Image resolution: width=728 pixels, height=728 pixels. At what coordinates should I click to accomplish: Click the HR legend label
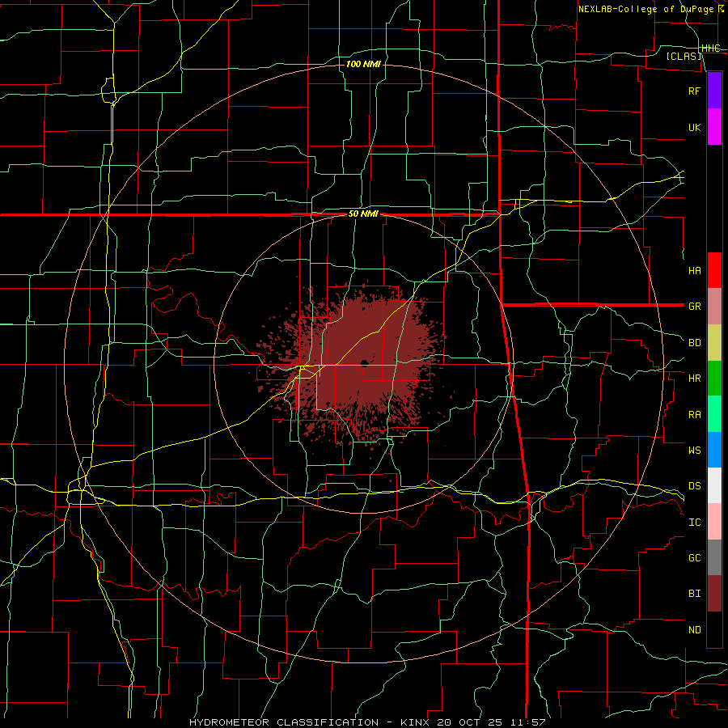click(x=694, y=379)
